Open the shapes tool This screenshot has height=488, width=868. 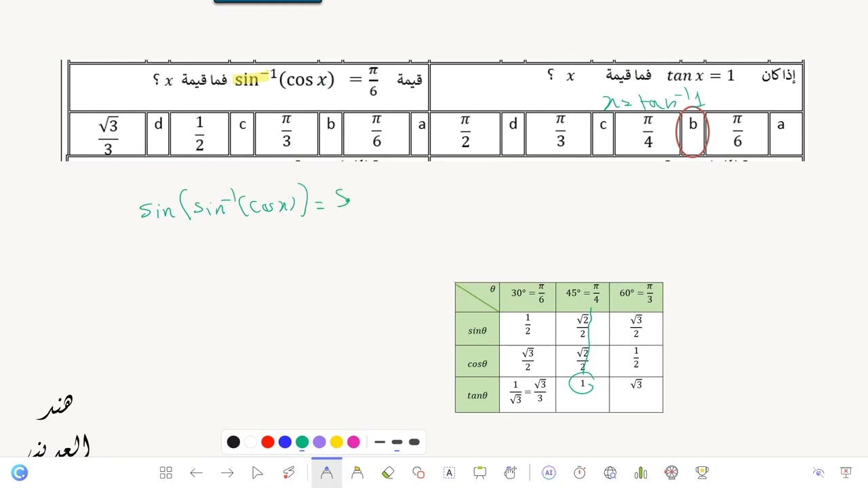(x=418, y=473)
